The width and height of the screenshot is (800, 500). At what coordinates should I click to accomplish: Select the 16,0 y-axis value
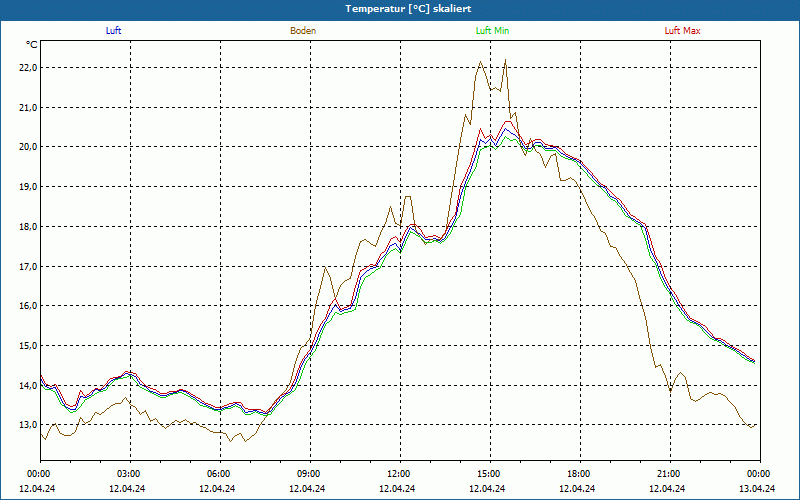click(x=28, y=306)
